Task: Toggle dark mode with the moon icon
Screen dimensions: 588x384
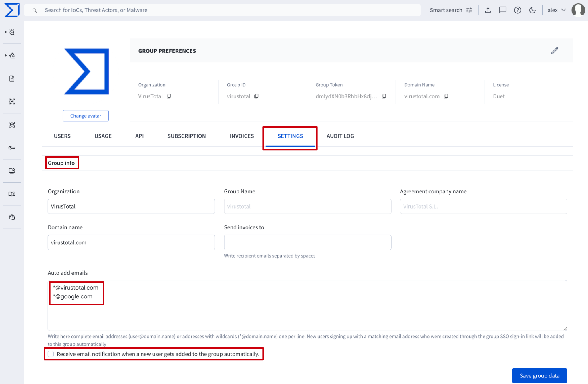Action: [x=532, y=10]
